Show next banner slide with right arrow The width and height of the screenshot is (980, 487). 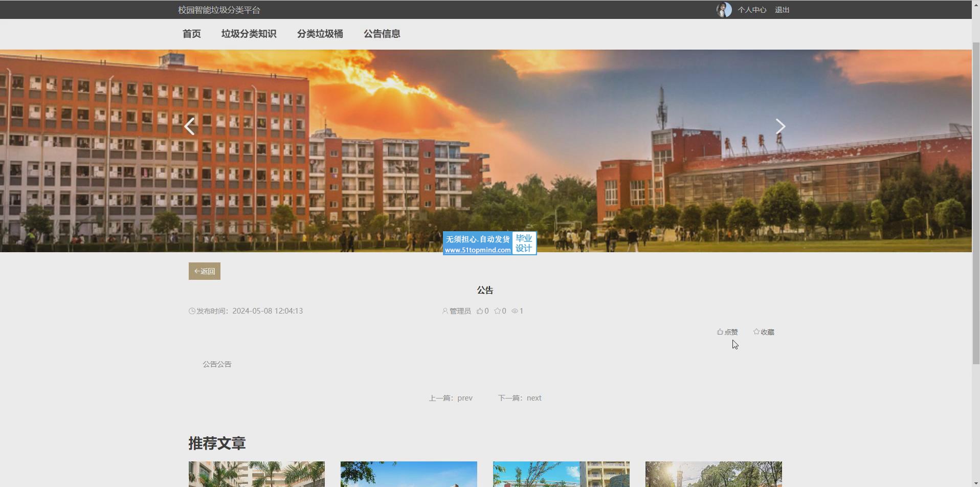click(780, 126)
